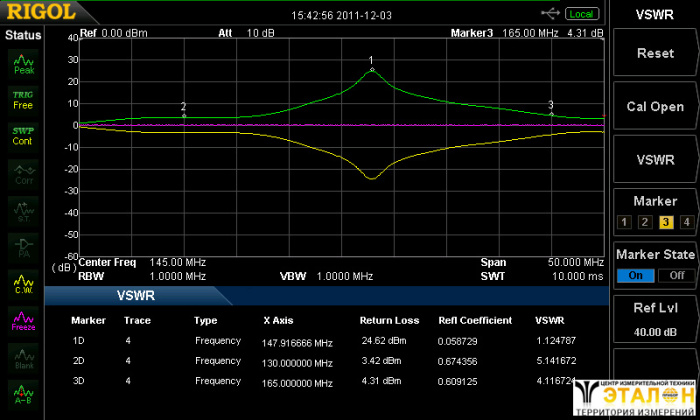
Task: Click the SWP Cont sweep icon
Action: [23, 135]
